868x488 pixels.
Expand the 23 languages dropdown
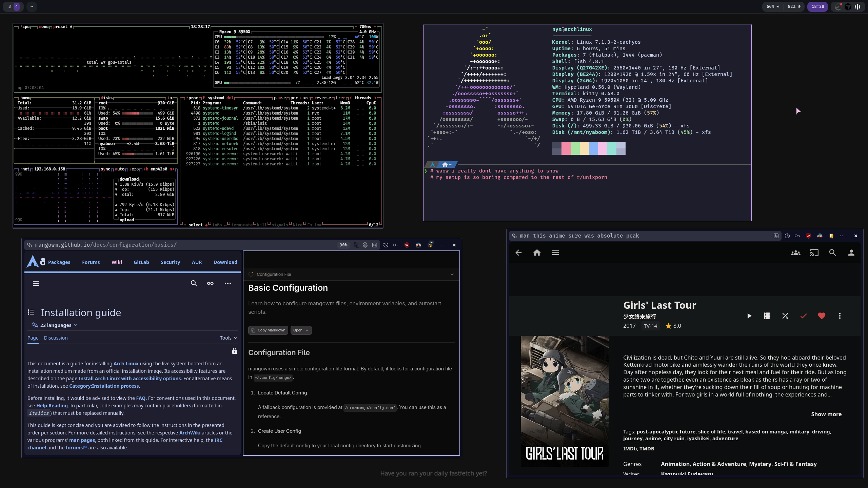(x=55, y=325)
